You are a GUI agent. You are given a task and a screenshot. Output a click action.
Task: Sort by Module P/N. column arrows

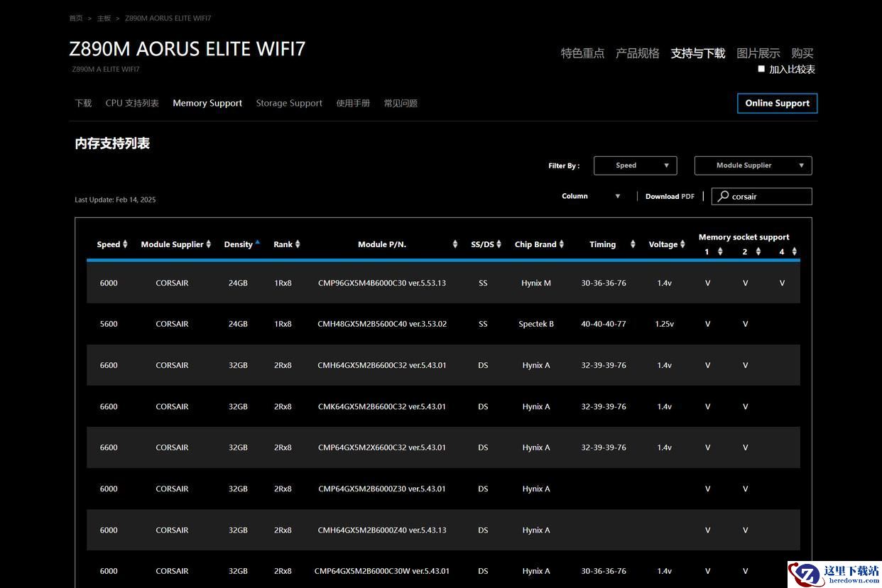tap(455, 244)
